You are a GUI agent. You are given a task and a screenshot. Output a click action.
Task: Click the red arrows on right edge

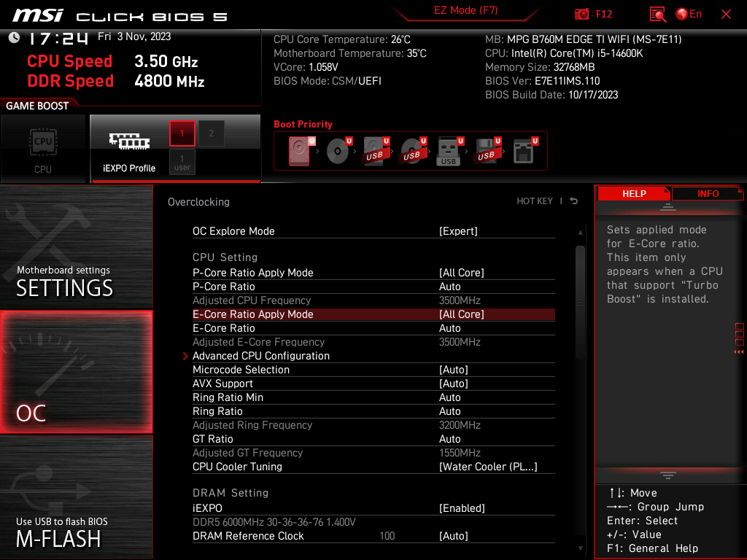[739, 352]
